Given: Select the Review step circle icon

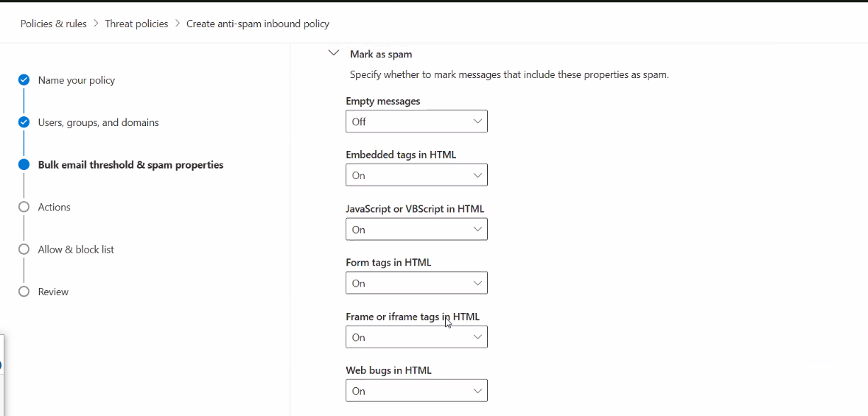Looking at the screenshot, I should tap(24, 292).
